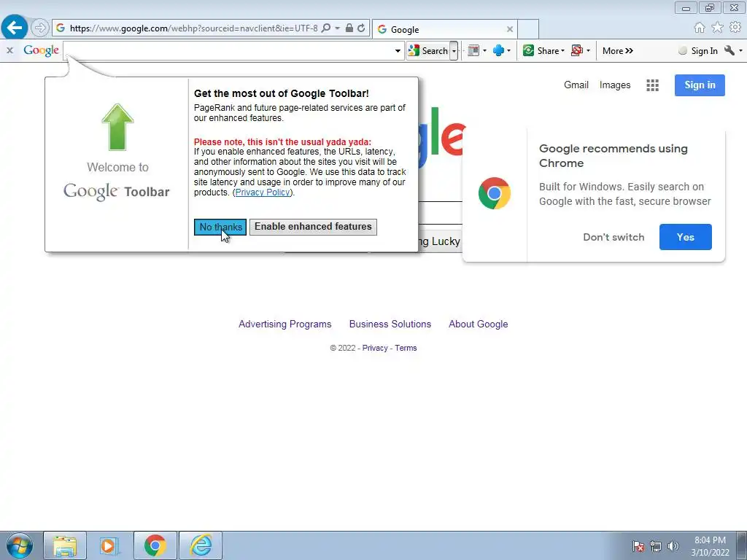Click Internet Explorer taskbar icon

(x=201, y=545)
